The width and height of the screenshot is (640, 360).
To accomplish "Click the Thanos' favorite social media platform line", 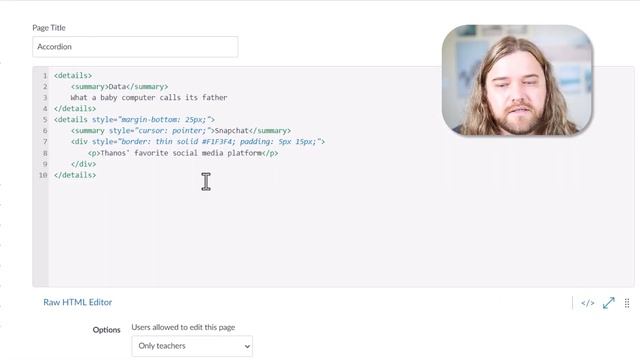I will (183, 153).
